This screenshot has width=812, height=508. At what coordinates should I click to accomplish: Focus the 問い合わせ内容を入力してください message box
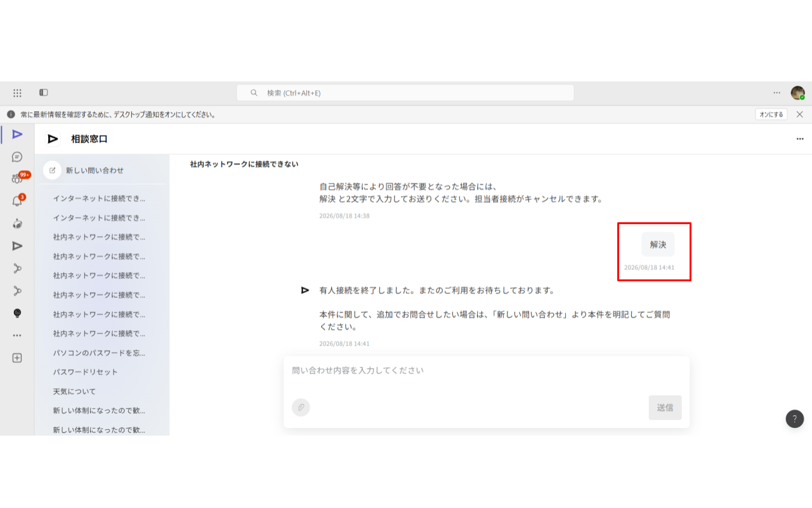487,371
